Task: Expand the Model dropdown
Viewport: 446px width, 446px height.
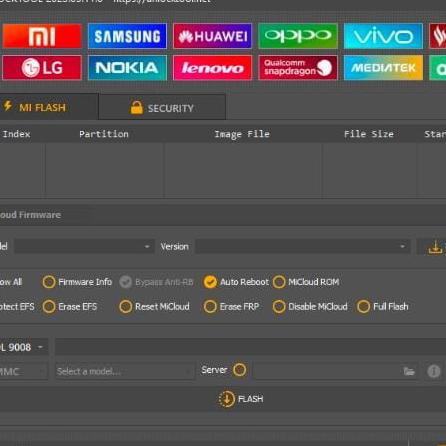Action: 84,247
